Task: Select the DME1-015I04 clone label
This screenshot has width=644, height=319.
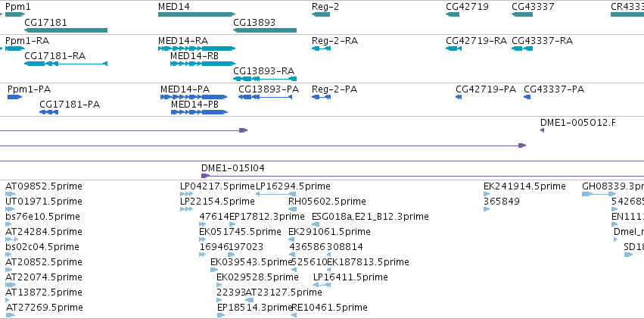Action: [x=232, y=167]
